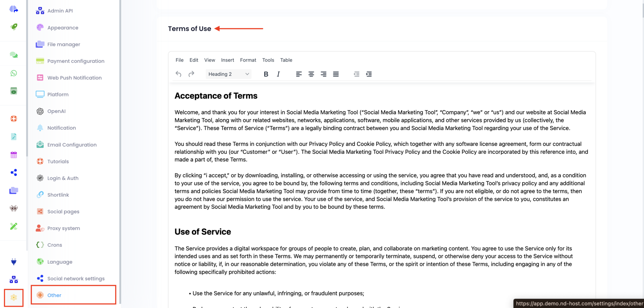Image resolution: width=644 pixels, height=308 pixels.
Task: Click the green pencil icon in left rail
Action: pyautogui.click(x=14, y=226)
